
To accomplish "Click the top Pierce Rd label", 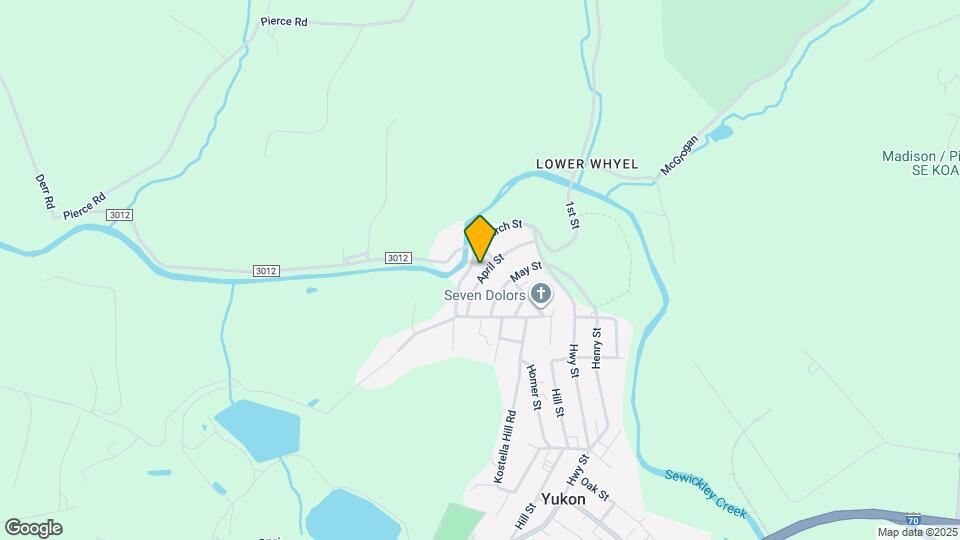I will tap(284, 21).
